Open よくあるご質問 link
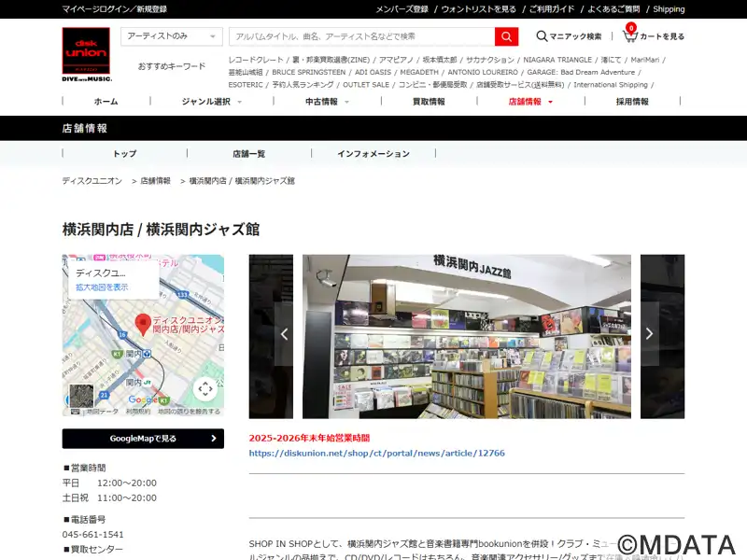The height and width of the screenshot is (560, 747). tap(613, 9)
